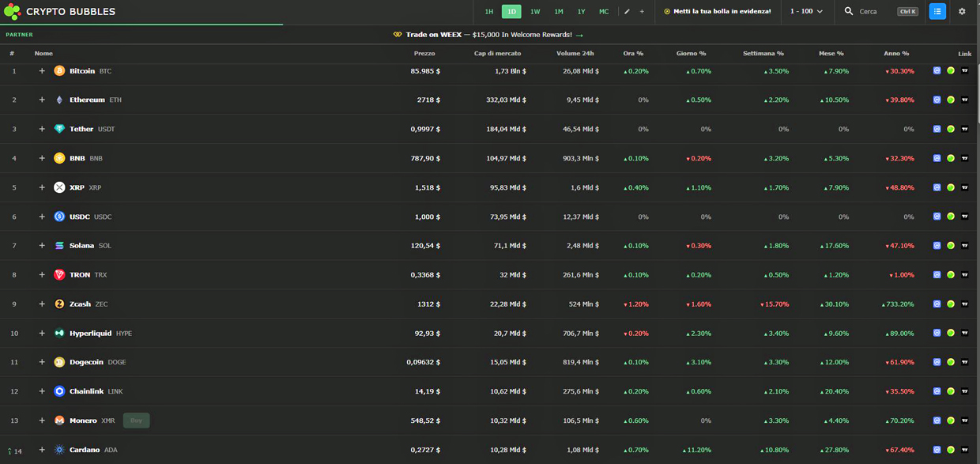Viewport: 980px width, 464px height.
Task: Open Solana on CoinMarketCap blue icon
Action: [x=937, y=246]
